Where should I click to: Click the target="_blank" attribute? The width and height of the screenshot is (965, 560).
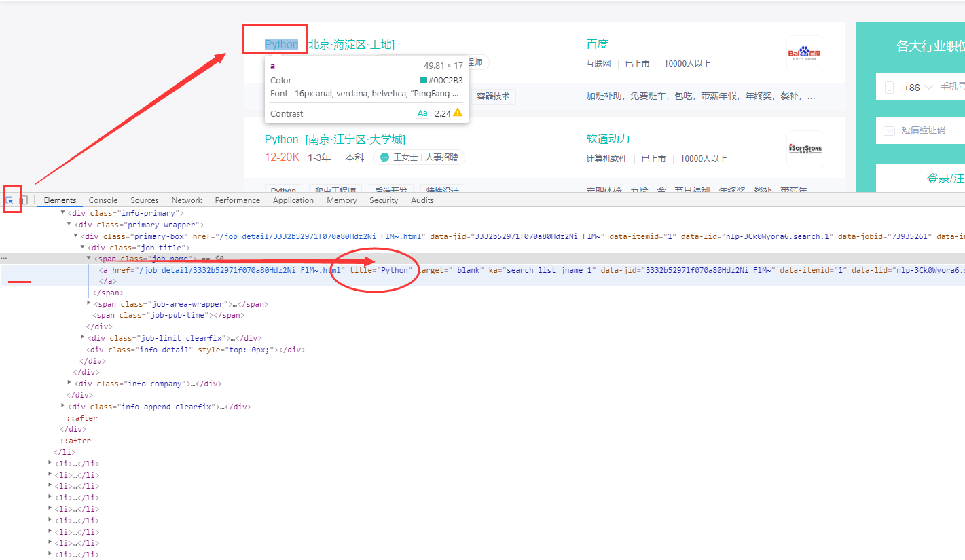[450, 270]
